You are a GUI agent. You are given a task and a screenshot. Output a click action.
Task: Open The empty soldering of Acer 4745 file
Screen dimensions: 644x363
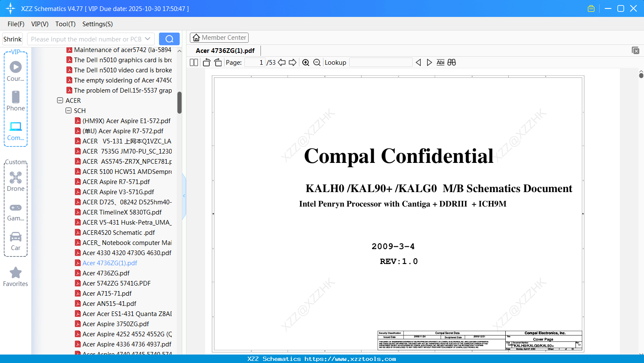click(119, 80)
